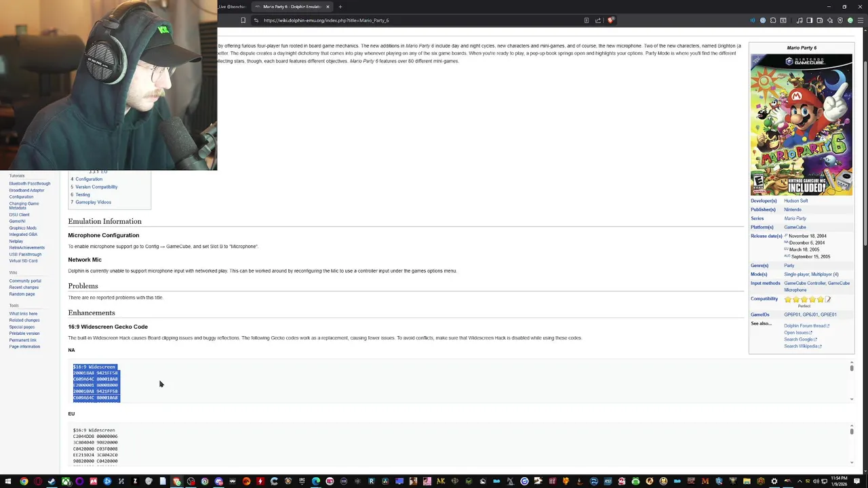Screen dimensions: 868x488
Task: Open Microsoft Edge from the taskbar
Action: pyautogui.click(x=316, y=481)
